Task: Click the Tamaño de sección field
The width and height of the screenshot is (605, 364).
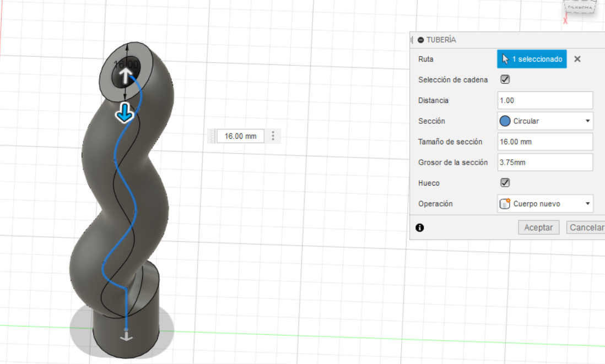Action: coord(545,142)
